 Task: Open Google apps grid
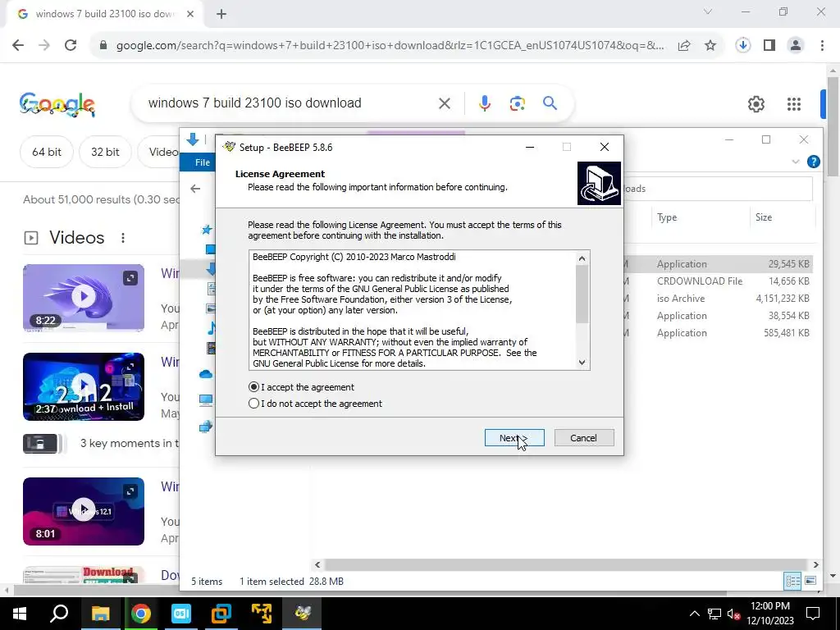click(x=794, y=104)
